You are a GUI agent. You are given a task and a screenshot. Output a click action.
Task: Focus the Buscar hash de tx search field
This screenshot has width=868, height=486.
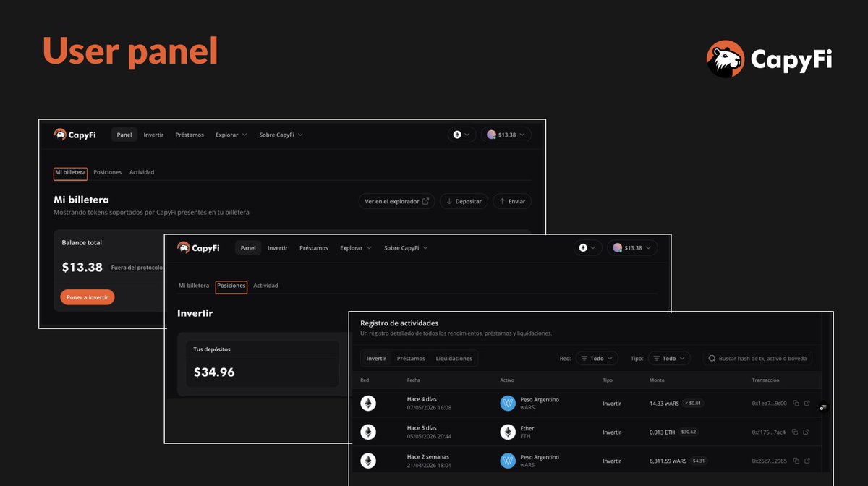(x=757, y=359)
